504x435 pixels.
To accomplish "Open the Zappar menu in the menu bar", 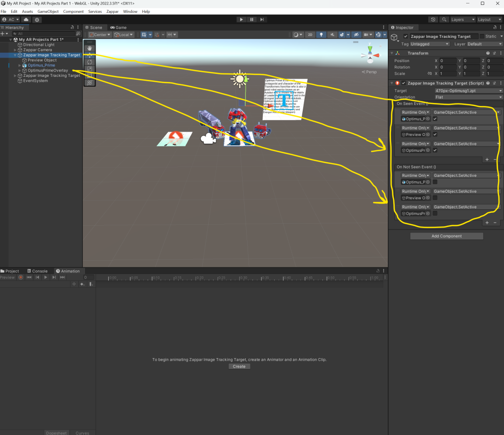I will [x=112, y=11].
